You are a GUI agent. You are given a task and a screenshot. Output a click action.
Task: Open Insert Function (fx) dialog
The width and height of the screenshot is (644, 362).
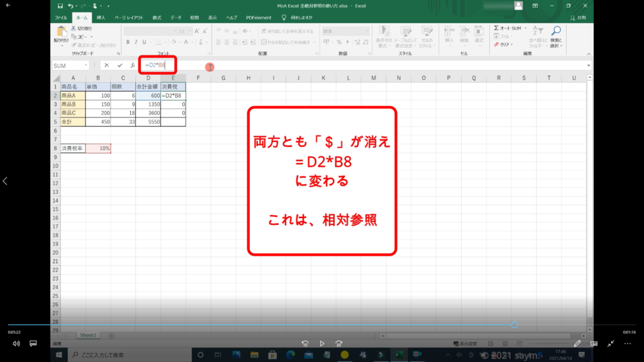132,65
